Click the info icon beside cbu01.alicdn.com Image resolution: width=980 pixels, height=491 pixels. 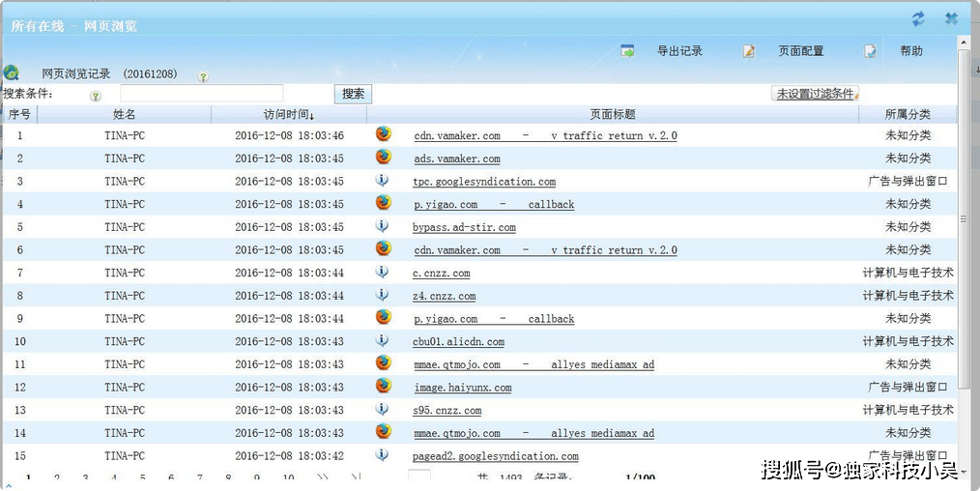pos(382,340)
